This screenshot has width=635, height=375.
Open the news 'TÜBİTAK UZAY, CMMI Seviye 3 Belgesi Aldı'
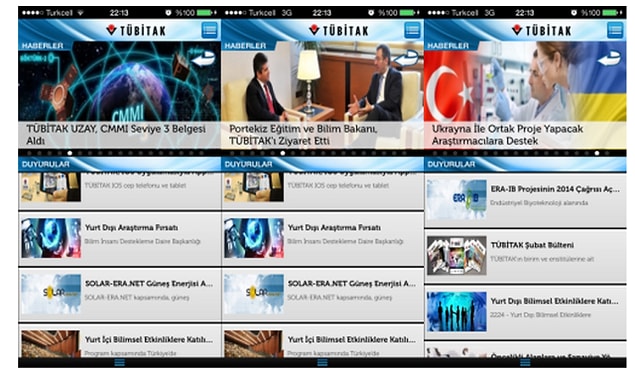coord(116,135)
